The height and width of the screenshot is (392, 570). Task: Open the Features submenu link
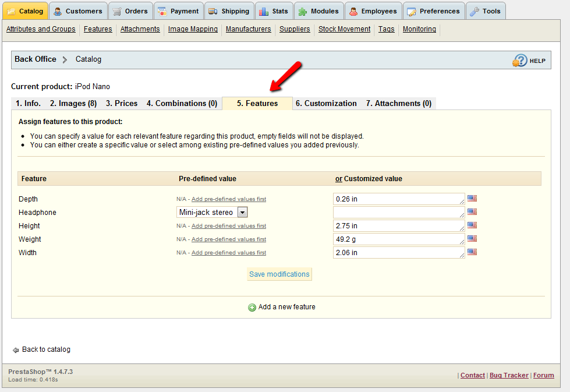[98, 29]
